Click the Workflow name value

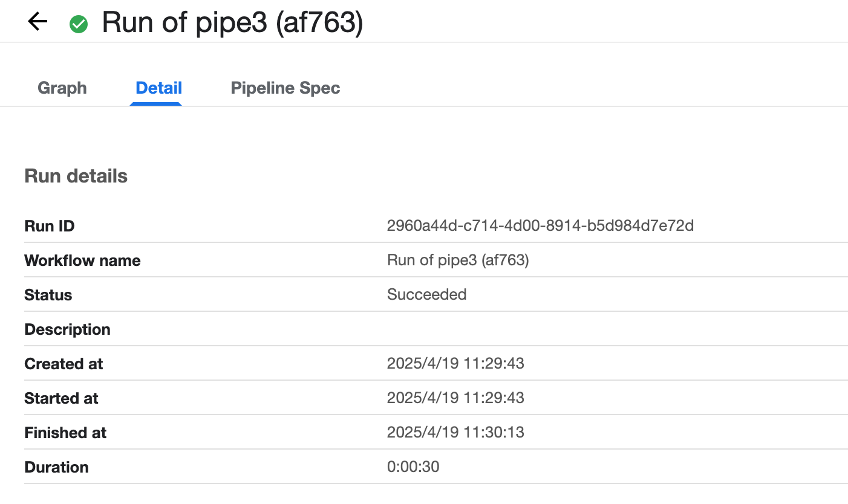(458, 260)
